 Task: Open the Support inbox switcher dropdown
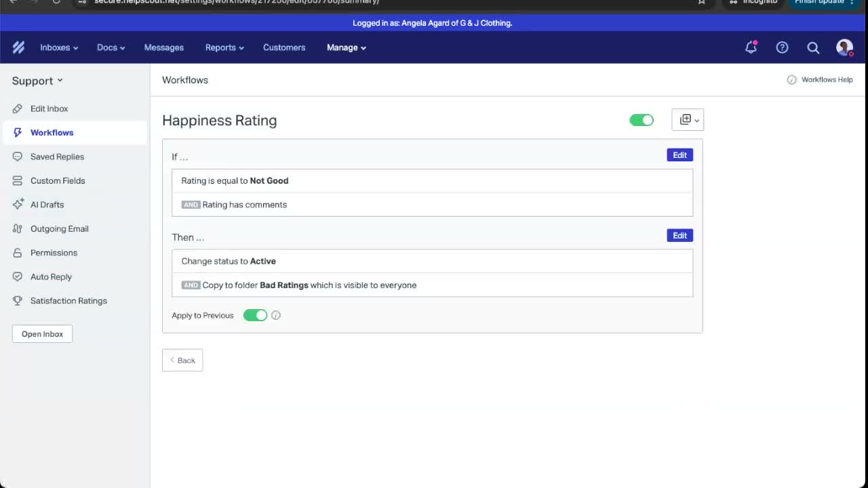pyautogui.click(x=37, y=81)
